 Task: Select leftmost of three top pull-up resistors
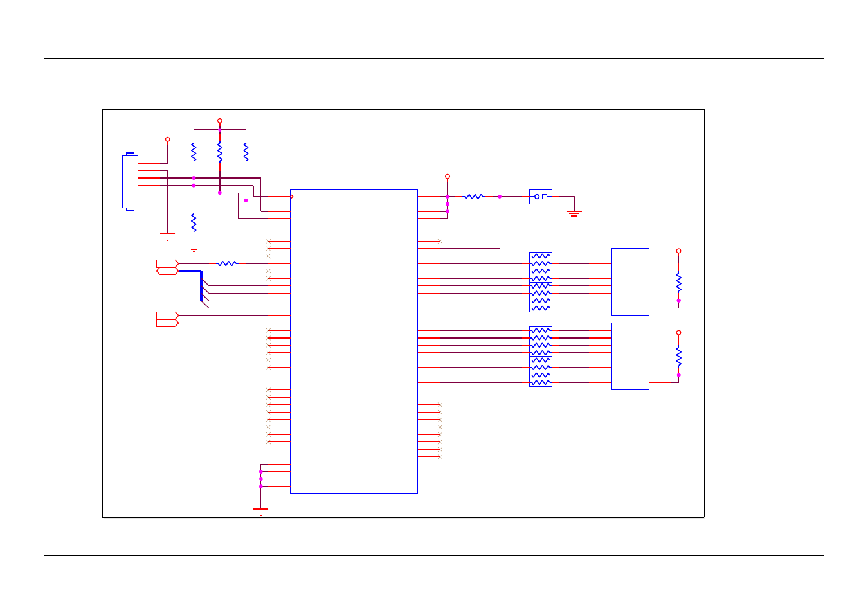[194, 152]
